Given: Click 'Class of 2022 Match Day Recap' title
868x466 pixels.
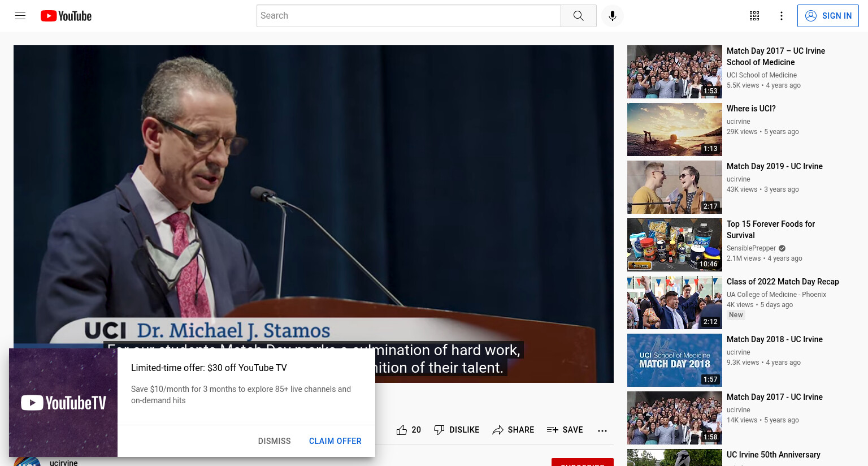Looking at the screenshot, I should click(783, 282).
